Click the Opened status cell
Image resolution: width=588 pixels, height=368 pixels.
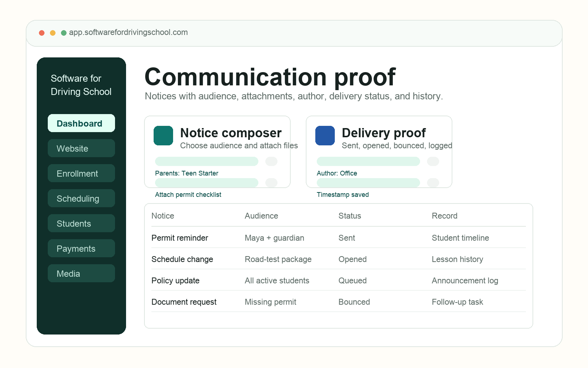click(x=352, y=259)
